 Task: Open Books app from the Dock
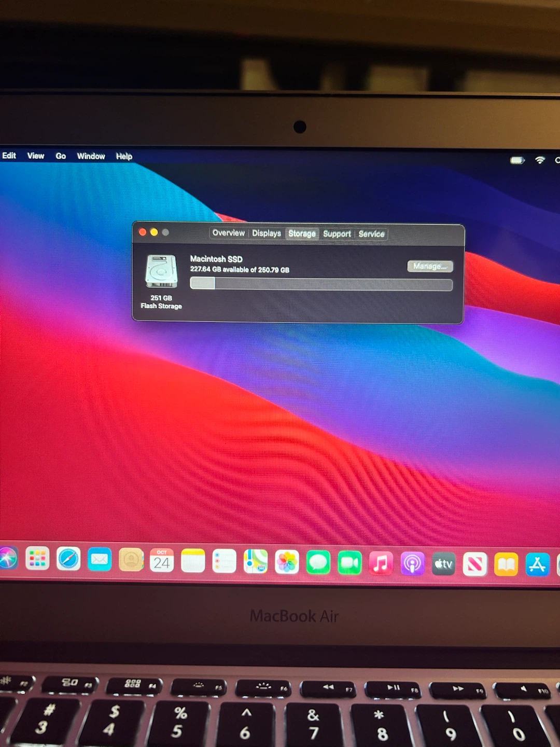[x=507, y=565]
